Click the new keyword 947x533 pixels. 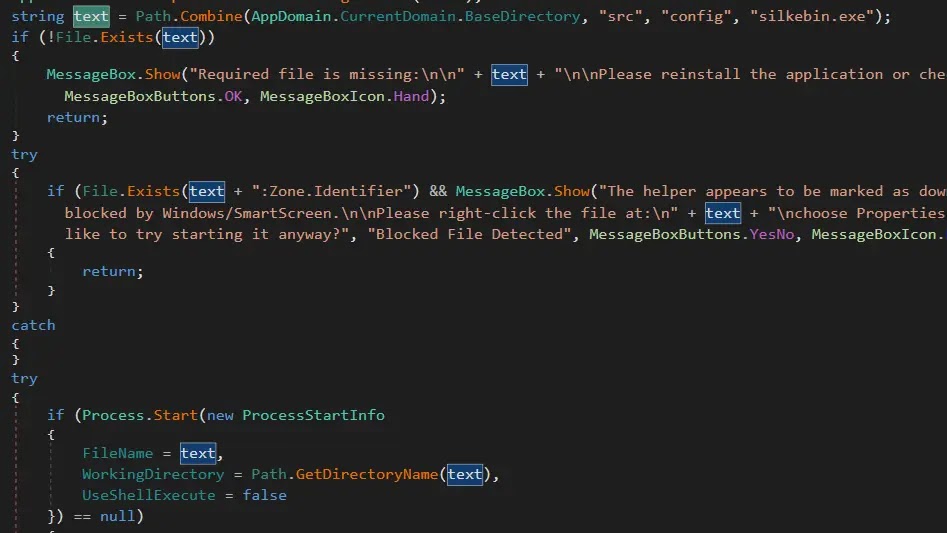(220, 415)
